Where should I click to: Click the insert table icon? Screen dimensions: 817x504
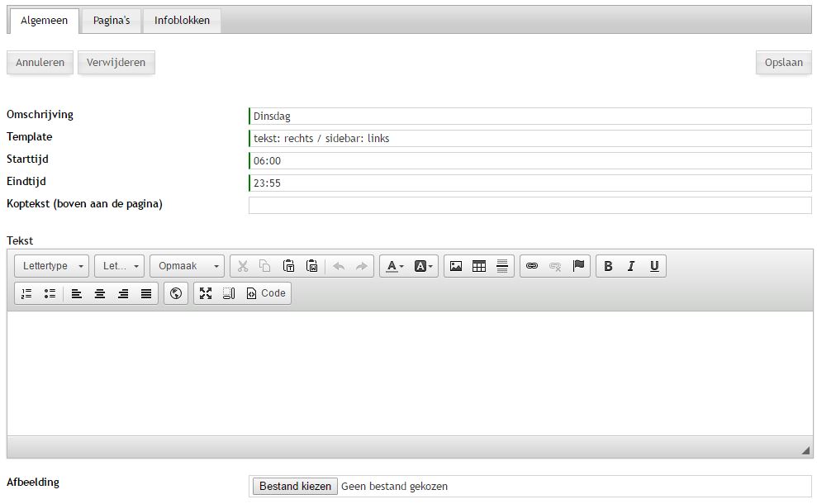[x=479, y=266]
